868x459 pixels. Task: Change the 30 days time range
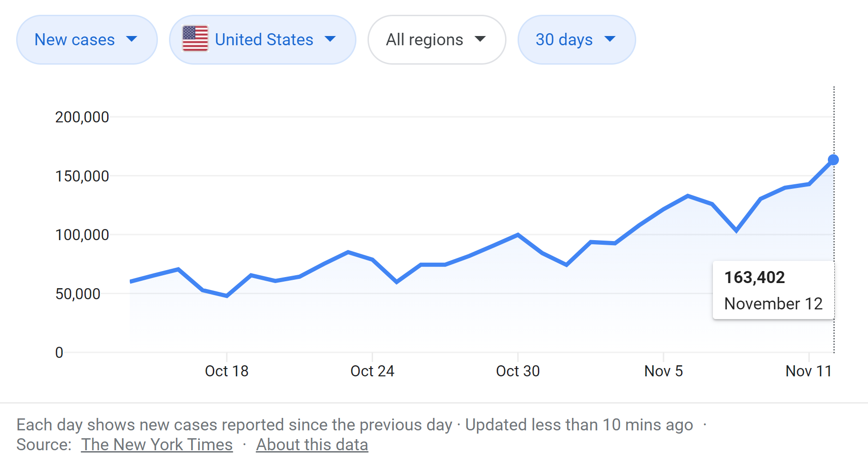pyautogui.click(x=576, y=40)
